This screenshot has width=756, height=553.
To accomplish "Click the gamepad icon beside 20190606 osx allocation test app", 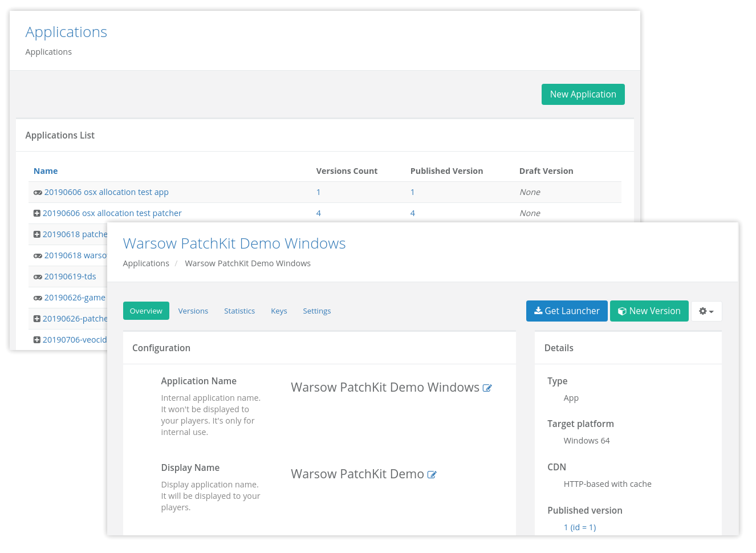I will (38, 192).
